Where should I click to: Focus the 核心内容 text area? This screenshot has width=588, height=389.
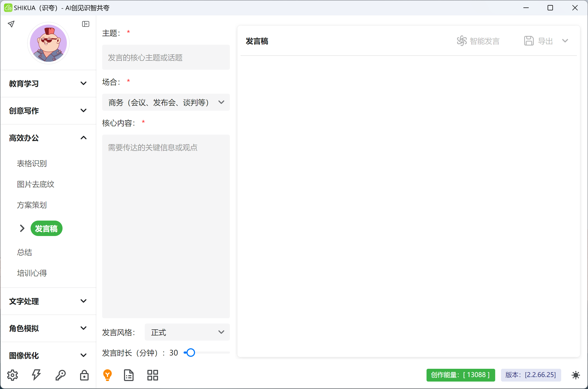coord(166,226)
